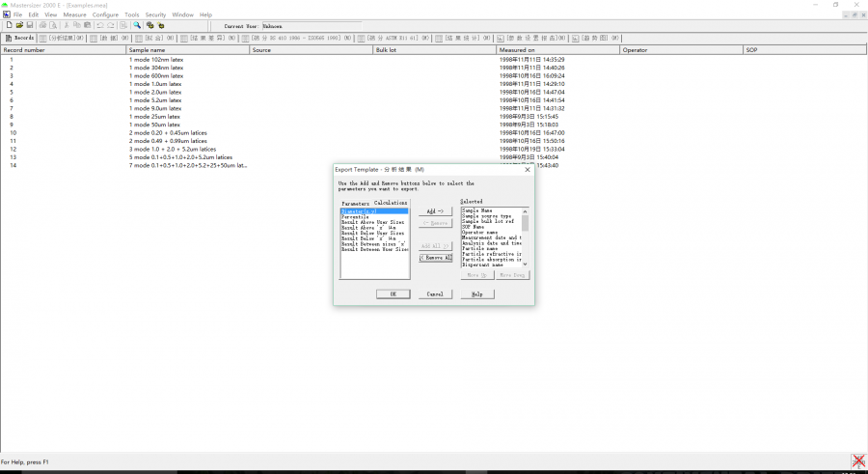Open the Measure menu
Image resolution: width=868 pixels, height=474 pixels.
click(74, 15)
